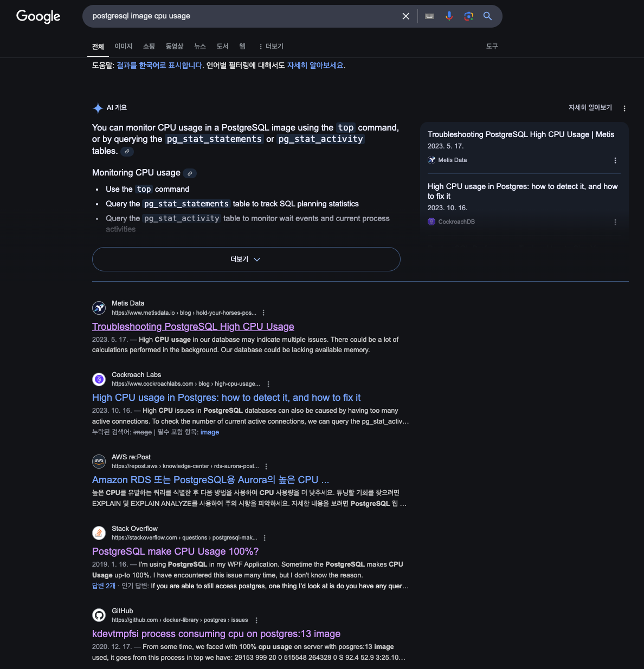Viewport: 644px width, 669px height.
Task: Switch to the 뉴스 tab
Action: pos(200,47)
